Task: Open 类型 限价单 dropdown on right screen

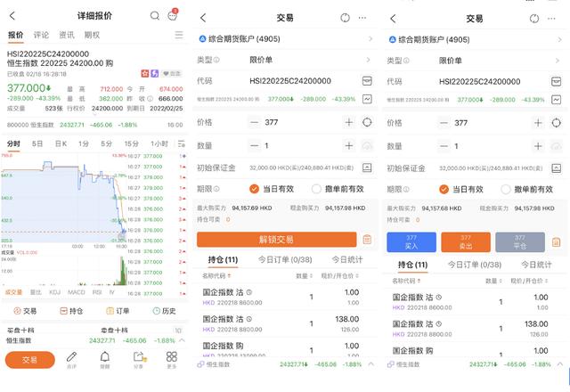Action: [x=475, y=61]
